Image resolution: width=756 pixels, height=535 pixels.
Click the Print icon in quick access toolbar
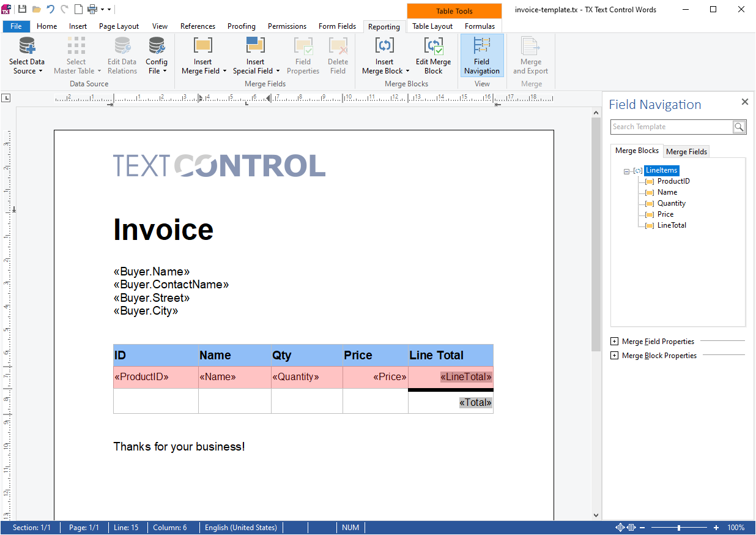(92, 9)
